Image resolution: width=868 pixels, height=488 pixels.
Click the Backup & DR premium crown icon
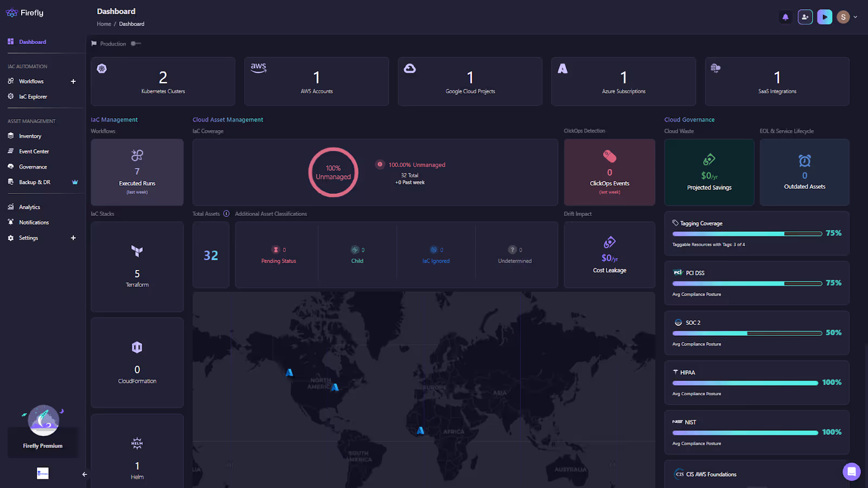click(75, 182)
